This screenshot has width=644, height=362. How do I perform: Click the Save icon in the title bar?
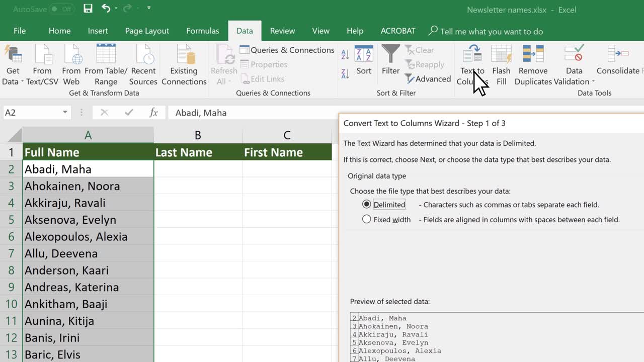[88, 9]
